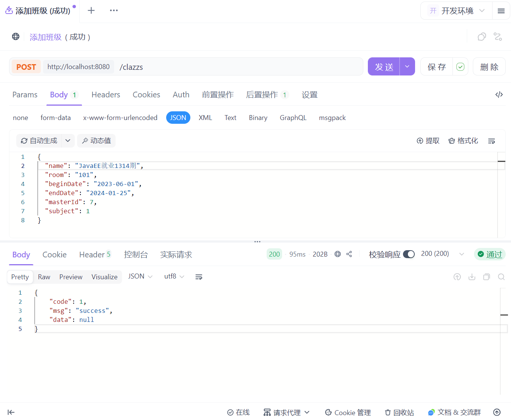The image size is (511, 420).
Task: Switch to the Params tab
Action: pyautogui.click(x=25, y=95)
